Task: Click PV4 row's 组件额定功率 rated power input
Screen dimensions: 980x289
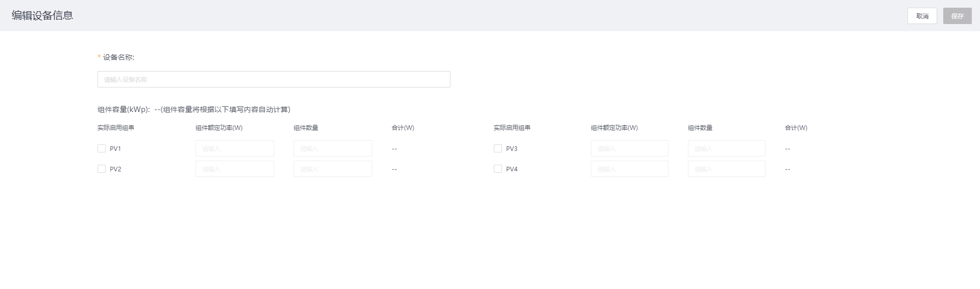Action: (x=629, y=169)
